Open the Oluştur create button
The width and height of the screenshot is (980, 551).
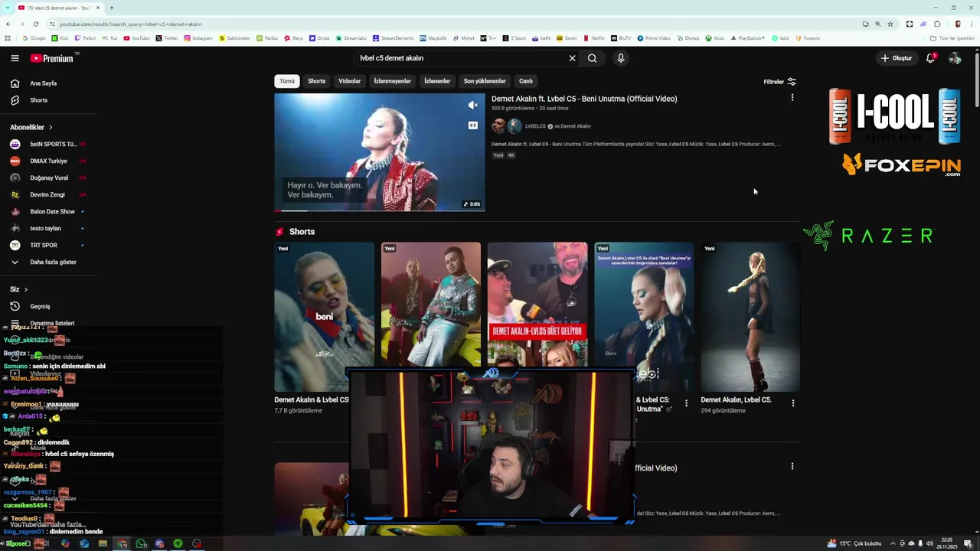click(x=897, y=58)
